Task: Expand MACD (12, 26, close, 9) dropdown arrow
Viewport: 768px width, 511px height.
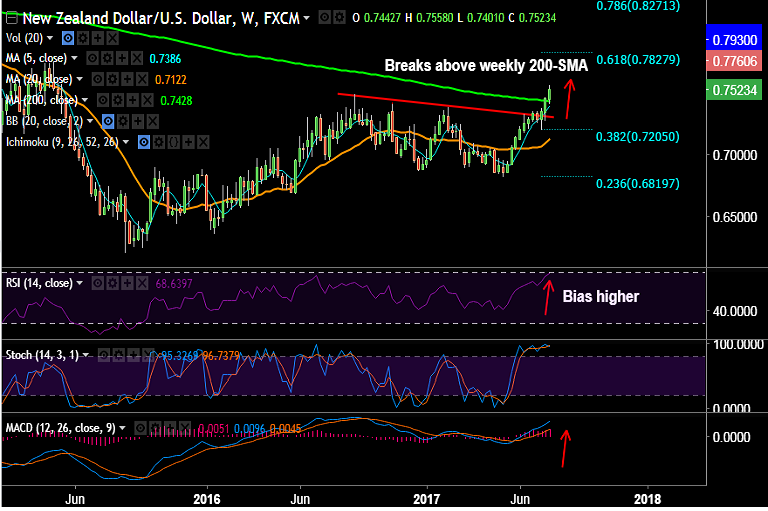Action: [122, 428]
